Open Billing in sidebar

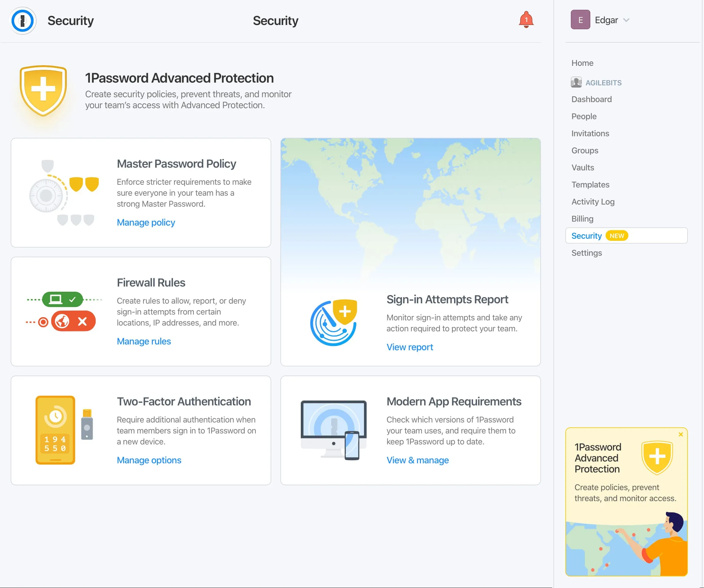coord(582,219)
